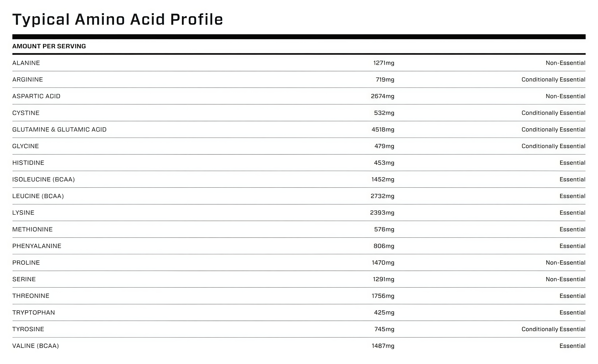Select the Lysine row label
Viewport: 598px width, 364px height.
(23, 213)
